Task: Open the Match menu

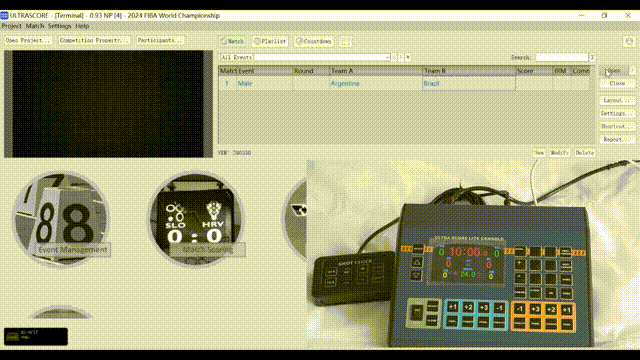Action: (35, 26)
